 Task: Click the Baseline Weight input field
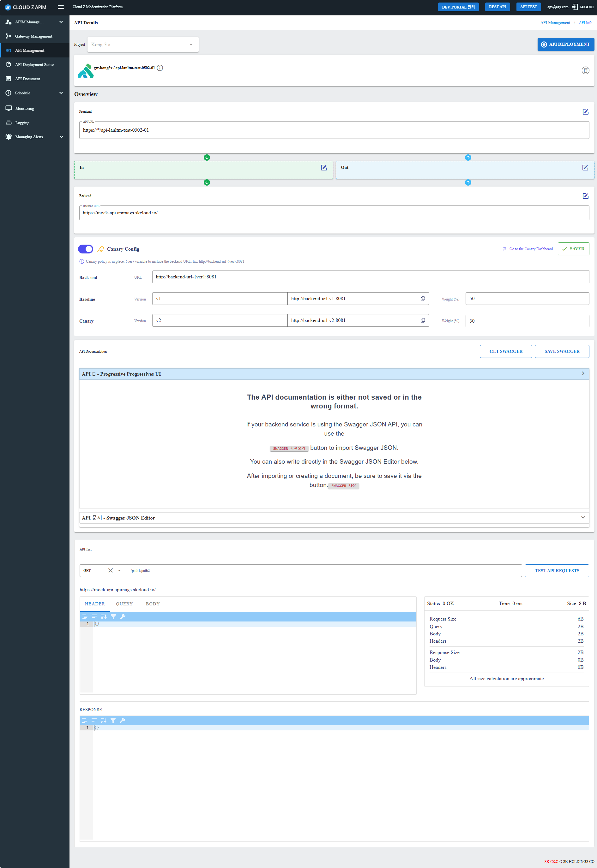point(527,299)
